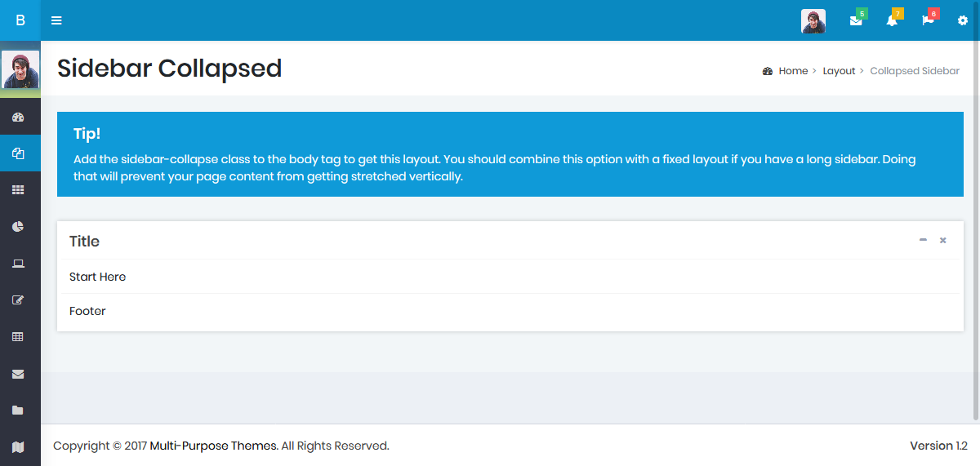Open the Layout breadcrumb link

pyautogui.click(x=839, y=71)
